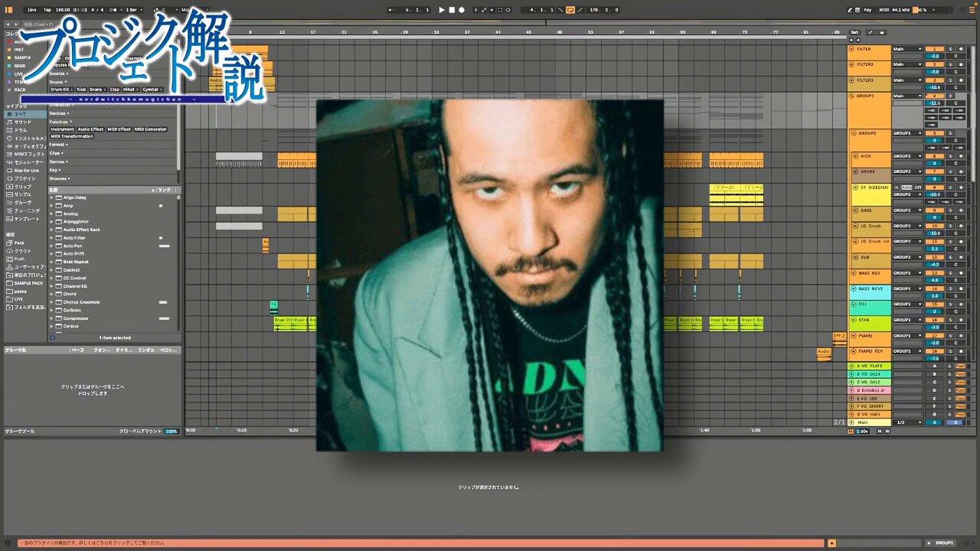The width and height of the screenshot is (980, 551).
Task: Click the Key map mode button
Action: click(867, 10)
